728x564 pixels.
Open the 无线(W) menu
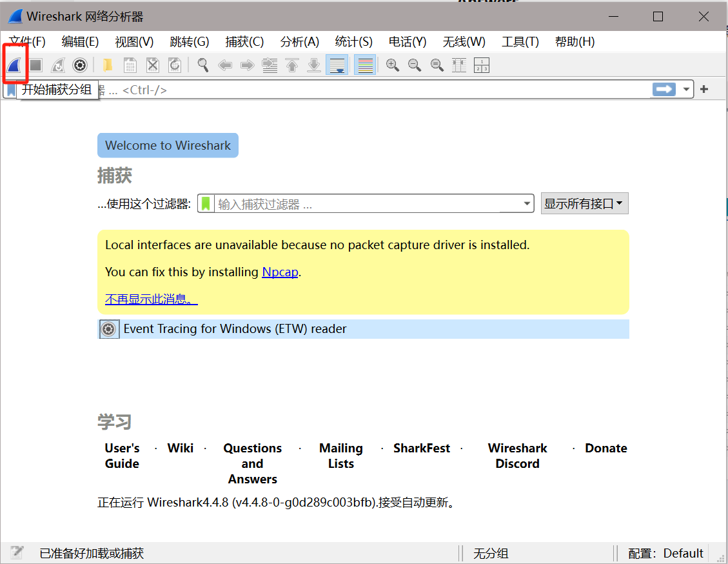464,42
